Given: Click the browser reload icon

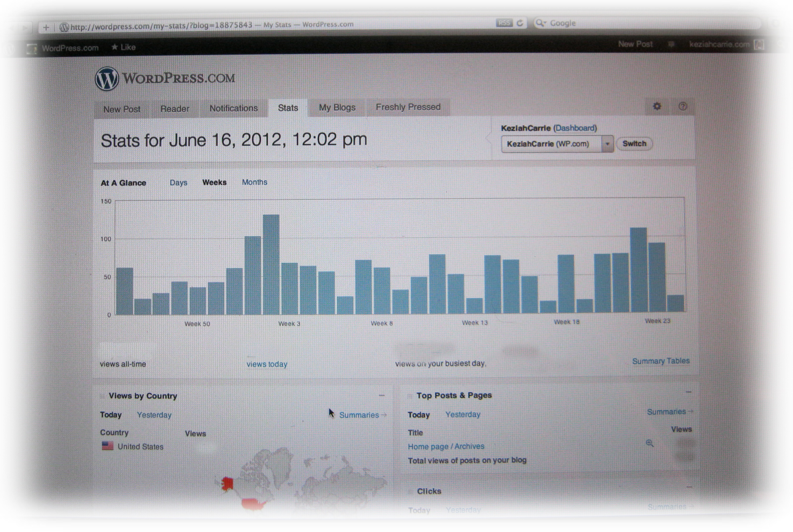Looking at the screenshot, I should (x=519, y=23).
